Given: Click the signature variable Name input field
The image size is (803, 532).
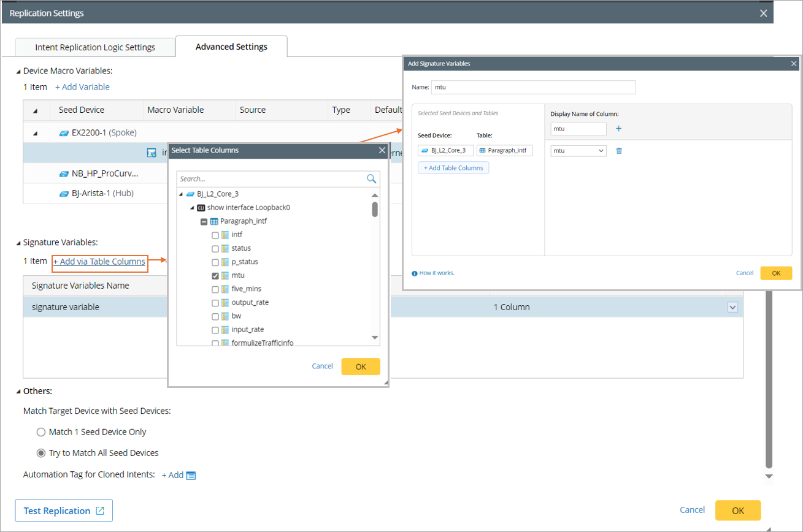Looking at the screenshot, I should [x=533, y=88].
